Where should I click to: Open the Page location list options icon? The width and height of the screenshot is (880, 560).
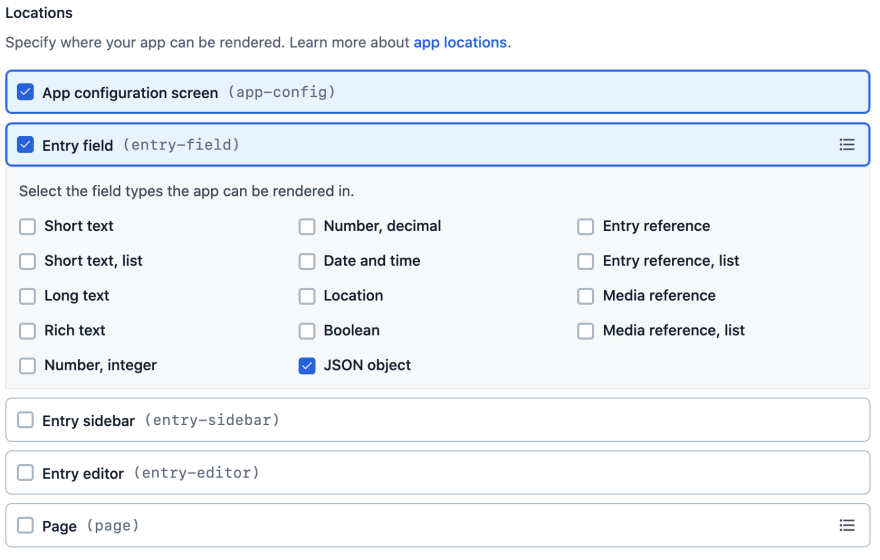tap(847, 525)
